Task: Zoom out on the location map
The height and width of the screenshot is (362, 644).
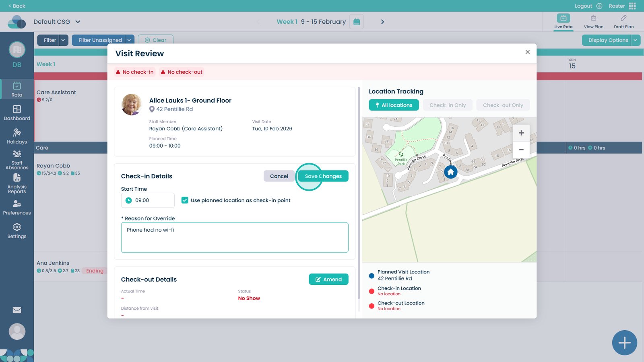Action: pyautogui.click(x=521, y=150)
